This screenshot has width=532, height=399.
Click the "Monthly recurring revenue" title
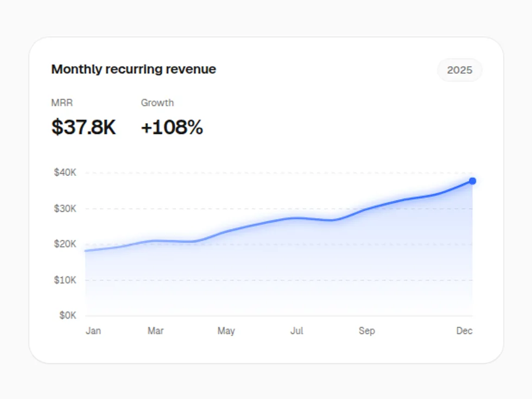coord(134,69)
